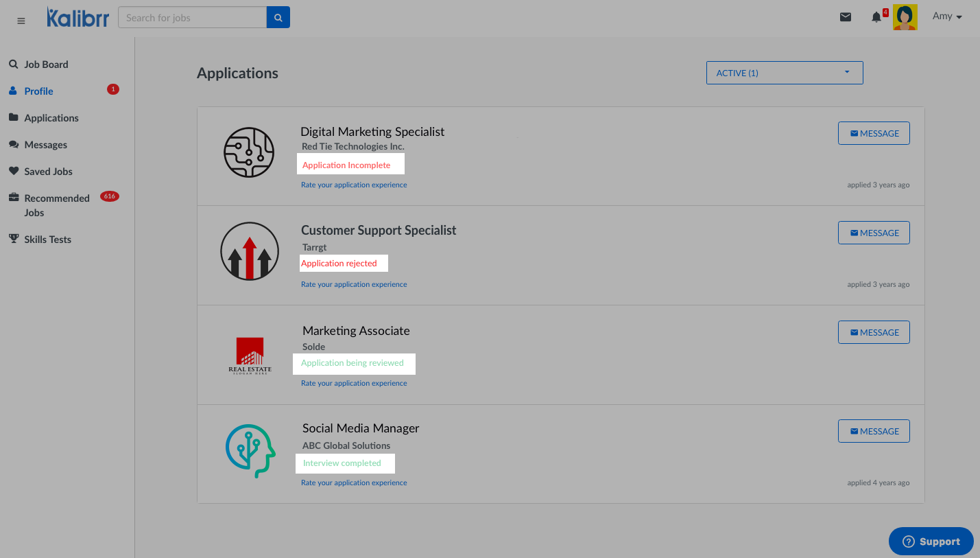
Task: Click ABC Global Solutions head logo
Action: click(x=250, y=450)
